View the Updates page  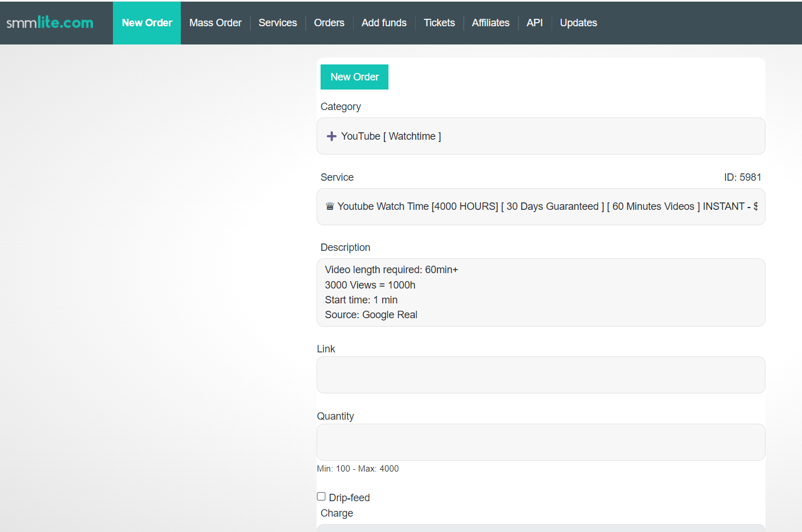click(x=578, y=23)
